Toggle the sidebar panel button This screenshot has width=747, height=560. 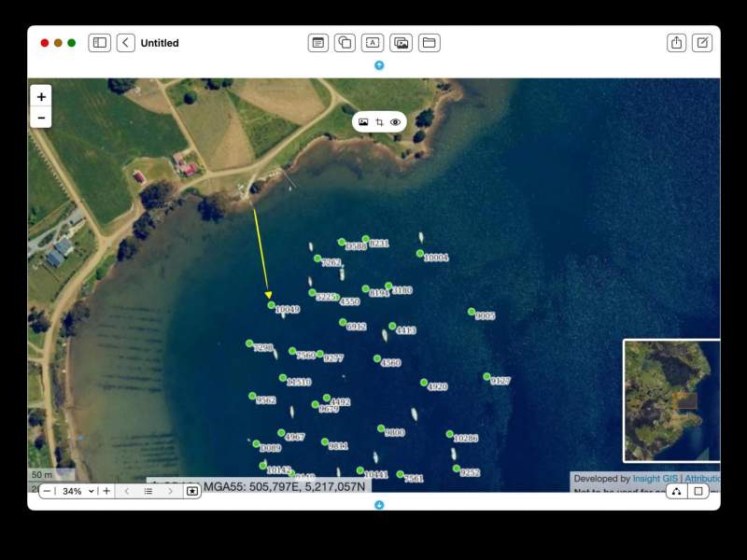(x=100, y=43)
